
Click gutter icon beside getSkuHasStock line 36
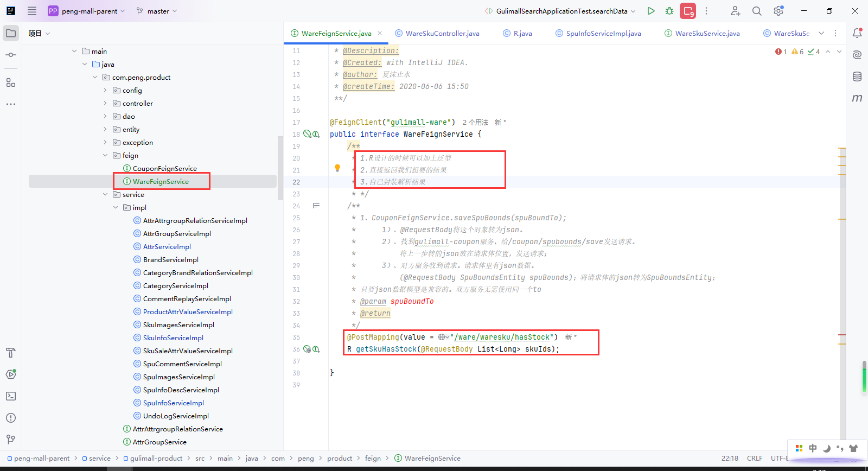(x=316, y=349)
